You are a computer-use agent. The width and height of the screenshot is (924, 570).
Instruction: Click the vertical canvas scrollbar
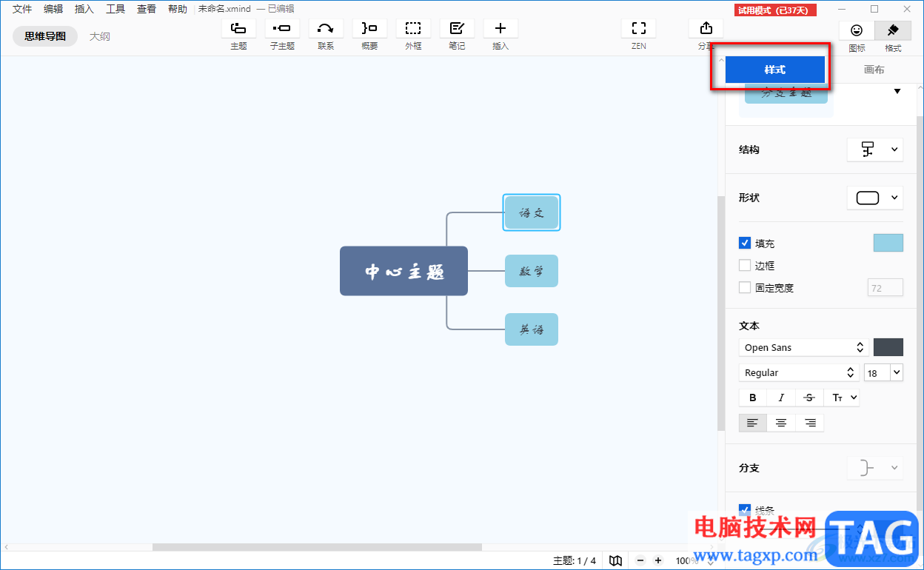point(721,314)
